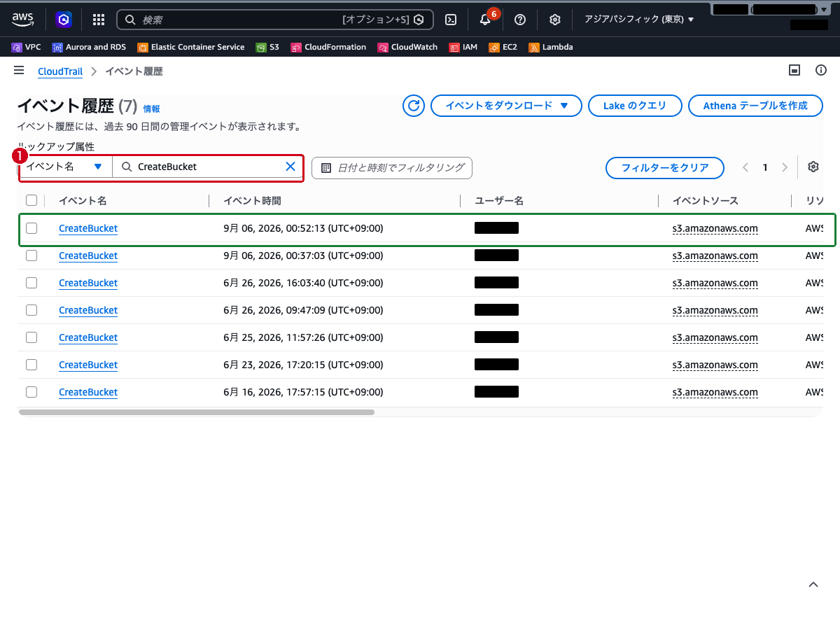Open the date and time filter

click(x=392, y=167)
